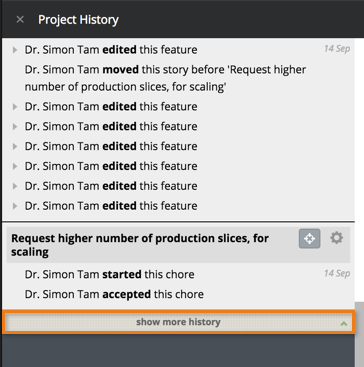Expand the last 'edited this feature' entry
Viewport: 364px width, 367px height.
[x=15, y=206]
